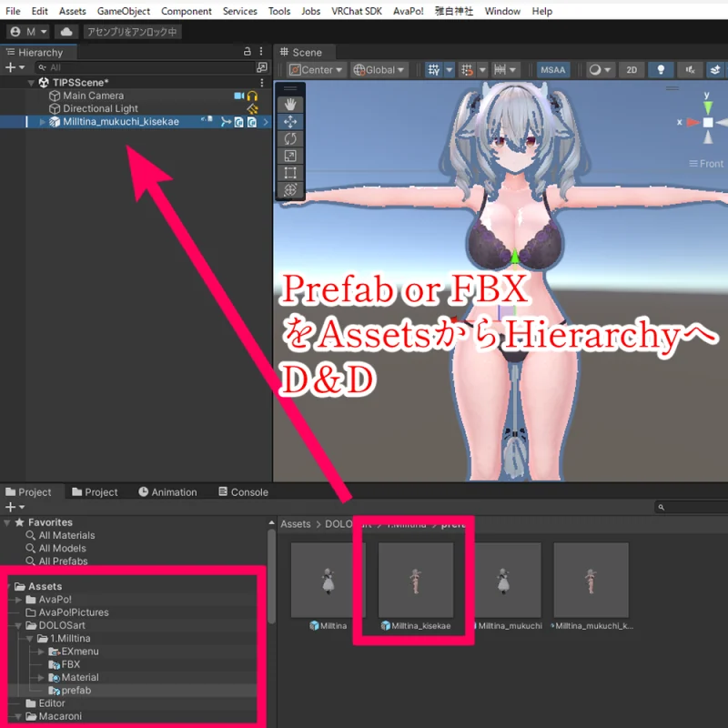The height and width of the screenshot is (728, 728).
Task: Open the Global orientation dropdown
Action: coord(379,70)
